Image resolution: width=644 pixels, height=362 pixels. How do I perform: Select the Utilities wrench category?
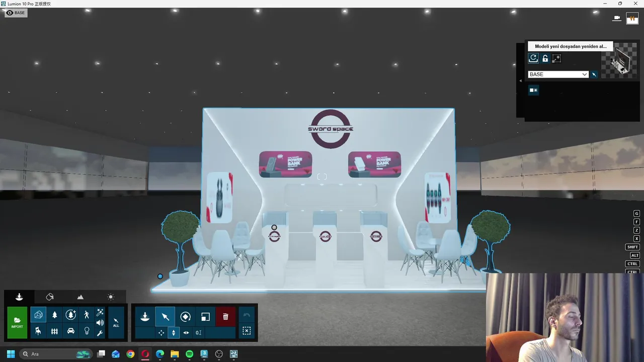(100, 333)
